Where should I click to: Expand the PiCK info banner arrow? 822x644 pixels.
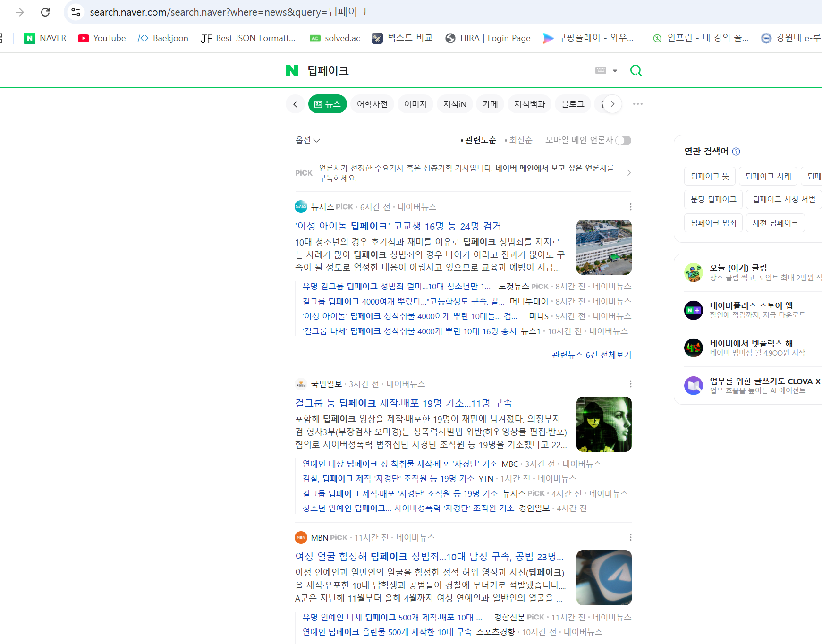point(629,173)
